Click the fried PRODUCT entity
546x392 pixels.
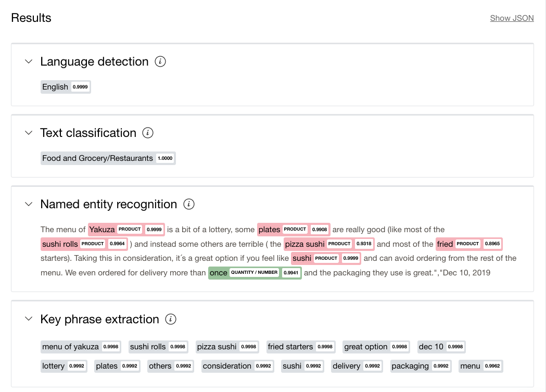point(469,244)
